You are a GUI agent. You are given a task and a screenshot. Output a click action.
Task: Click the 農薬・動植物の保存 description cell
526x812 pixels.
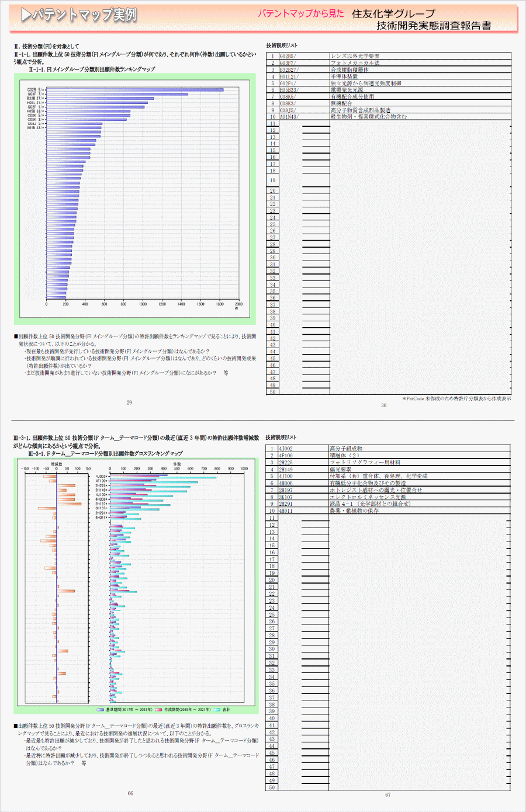point(420,511)
